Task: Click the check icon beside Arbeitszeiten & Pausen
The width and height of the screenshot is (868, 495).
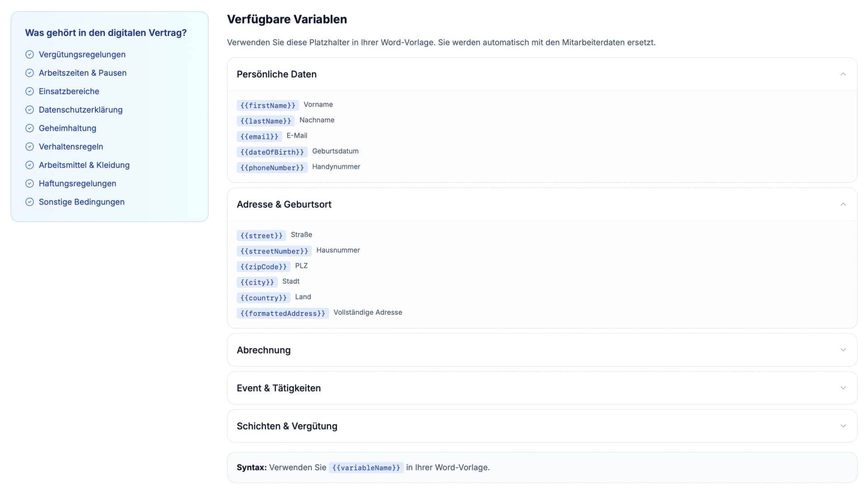Action: pyautogui.click(x=29, y=73)
